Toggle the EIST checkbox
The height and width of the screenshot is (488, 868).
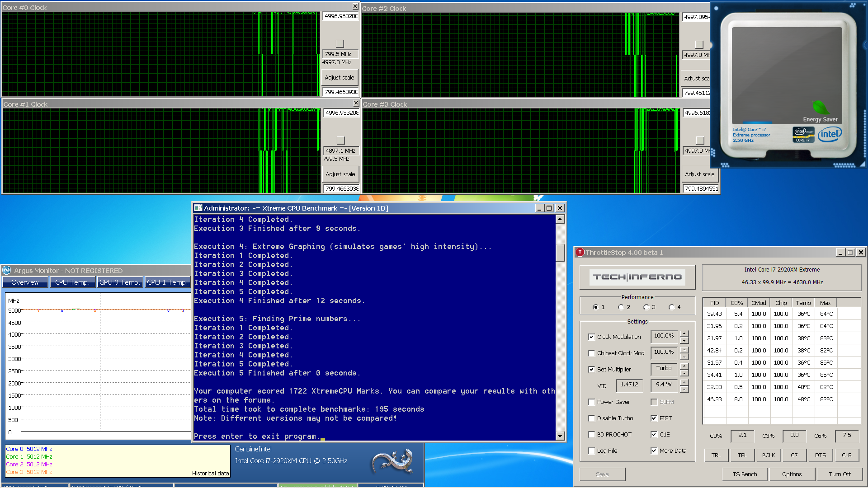point(654,418)
